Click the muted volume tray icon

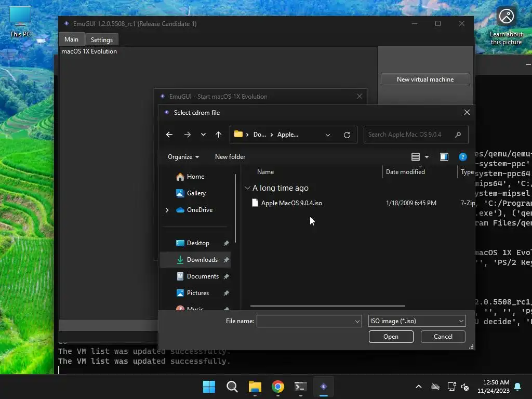465,387
